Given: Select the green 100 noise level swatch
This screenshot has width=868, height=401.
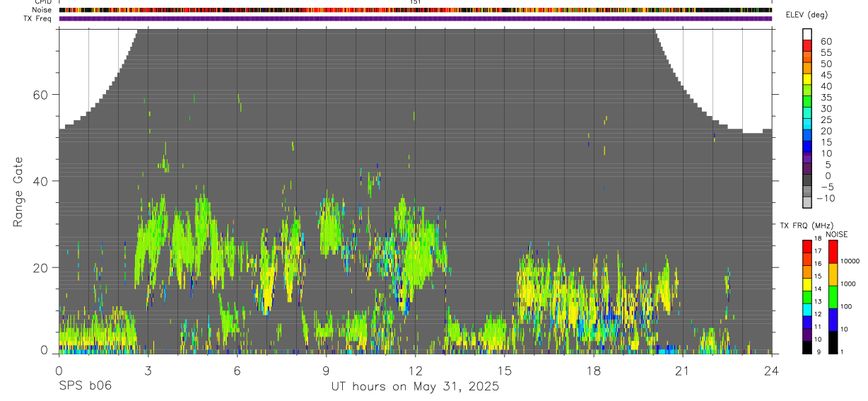Looking at the screenshot, I should tap(833, 297).
